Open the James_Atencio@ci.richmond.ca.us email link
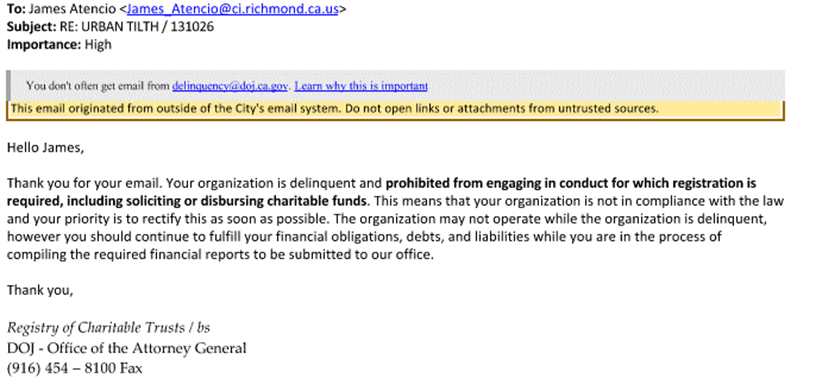The height and width of the screenshot is (391, 816). tap(232, 9)
